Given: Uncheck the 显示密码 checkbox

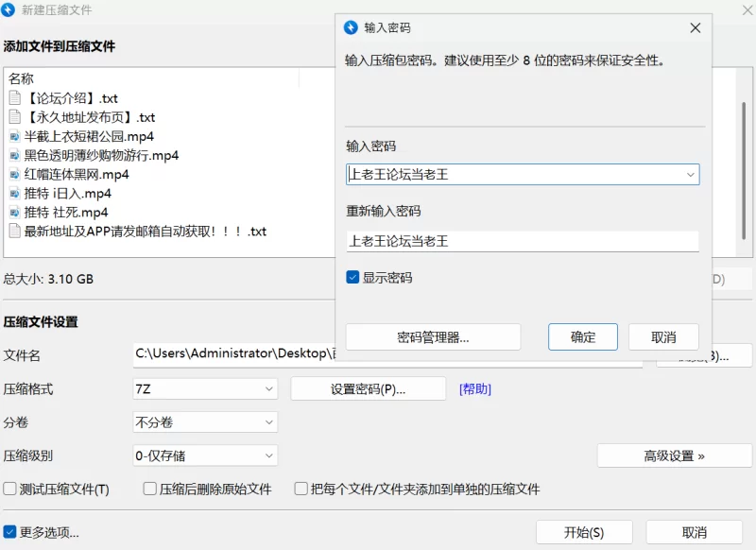Looking at the screenshot, I should pyautogui.click(x=352, y=277).
